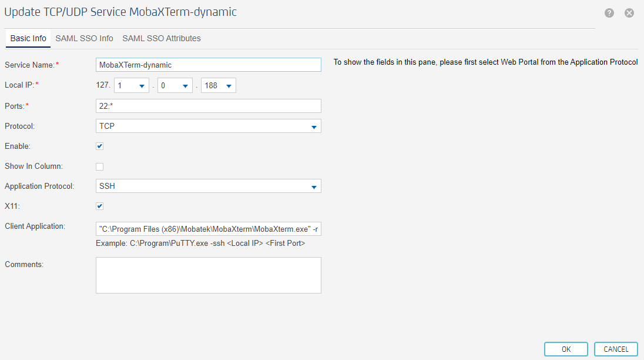
Task: Open the Local IP third octet dropdown
Action: pyautogui.click(x=175, y=85)
